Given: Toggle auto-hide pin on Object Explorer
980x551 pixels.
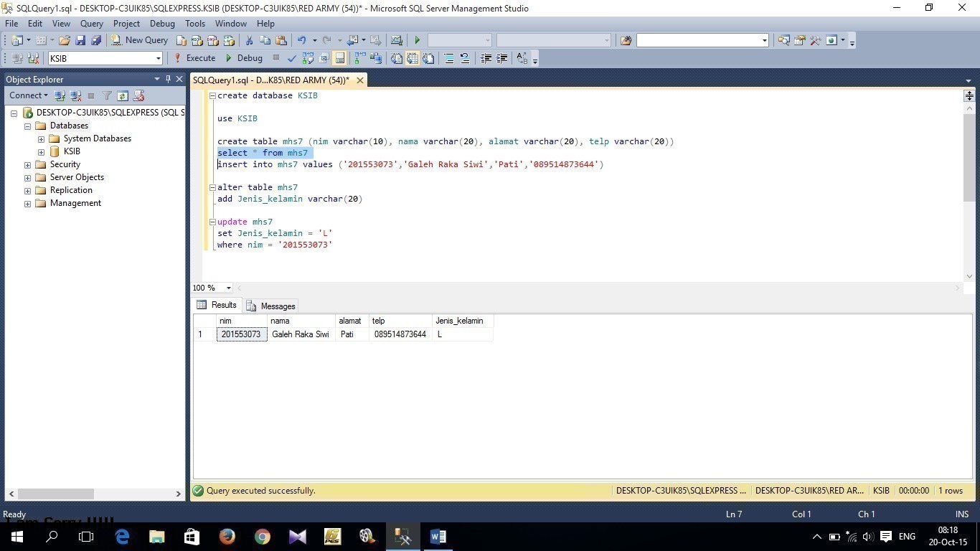Looking at the screenshot, I should [168, 79].
